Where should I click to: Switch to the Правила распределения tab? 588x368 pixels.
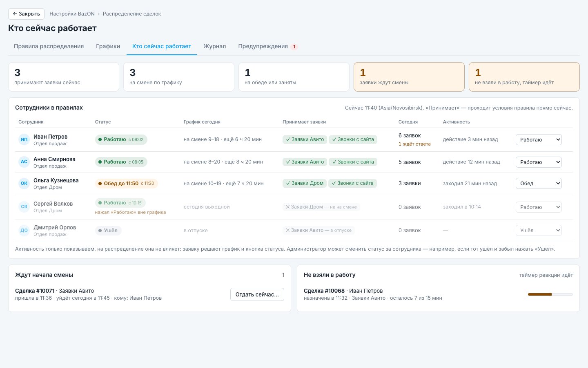49,47
